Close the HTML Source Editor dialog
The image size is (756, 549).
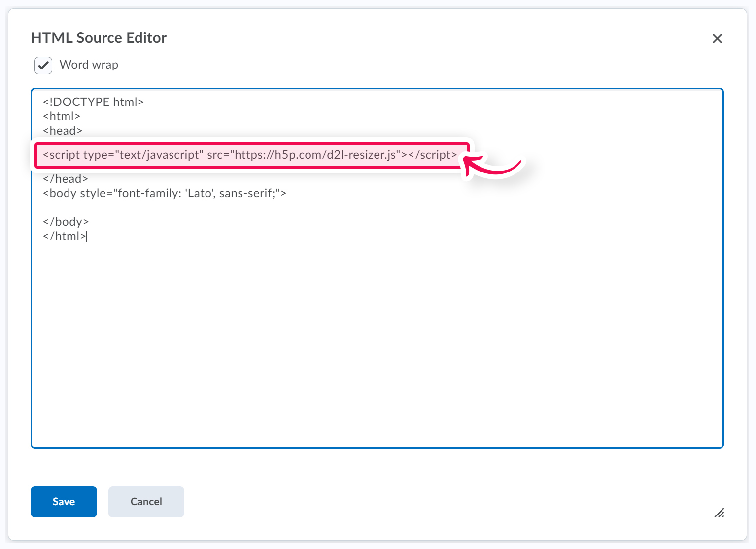(717, 39)
